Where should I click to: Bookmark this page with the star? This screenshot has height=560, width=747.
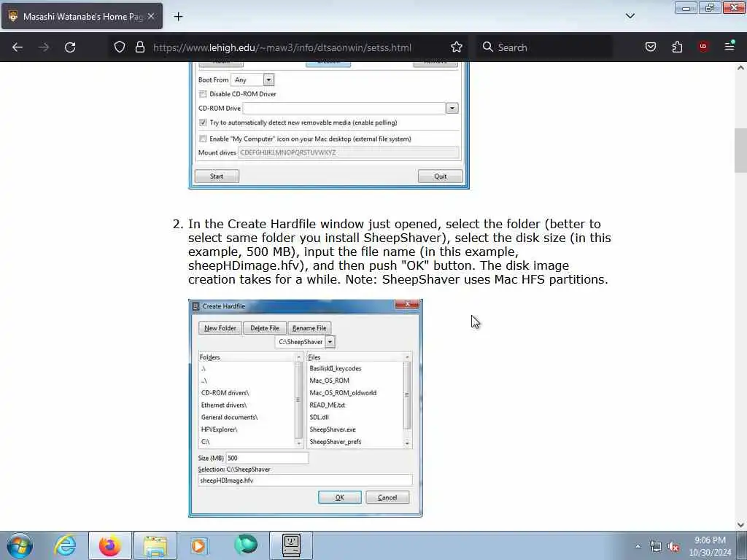click(x=457, y=47)
